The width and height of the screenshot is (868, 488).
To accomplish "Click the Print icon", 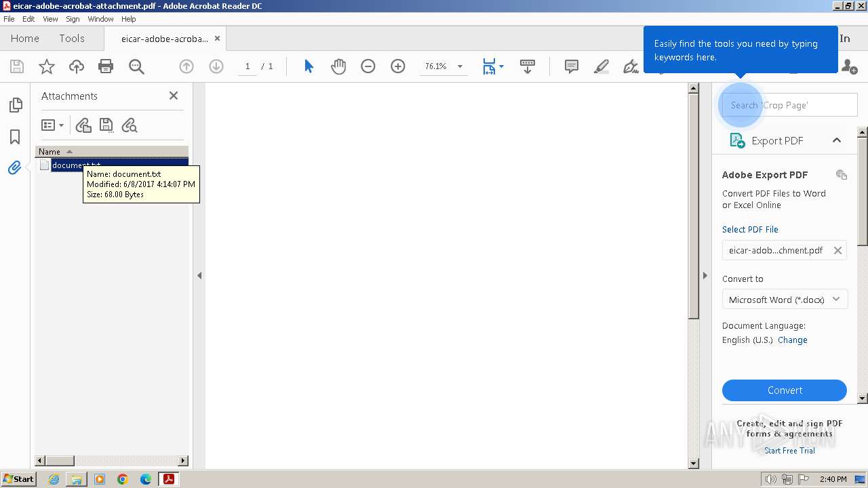I will (106, 66).
